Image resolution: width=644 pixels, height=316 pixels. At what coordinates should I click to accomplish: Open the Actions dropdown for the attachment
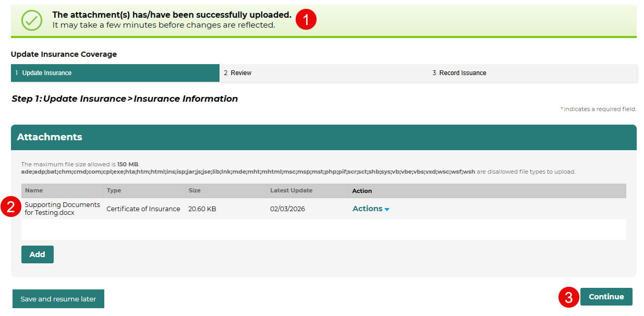(371, 209)
